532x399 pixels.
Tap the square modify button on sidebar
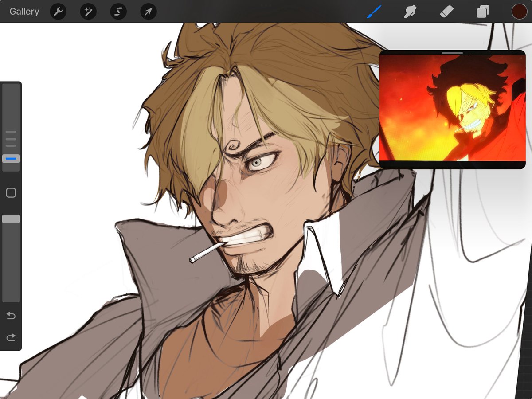(x=11, y=193)
